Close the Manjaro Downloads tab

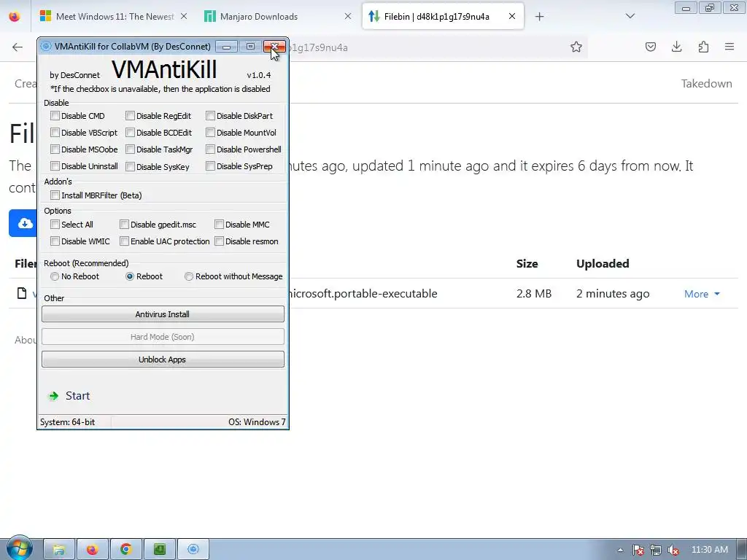click(348, 17)
